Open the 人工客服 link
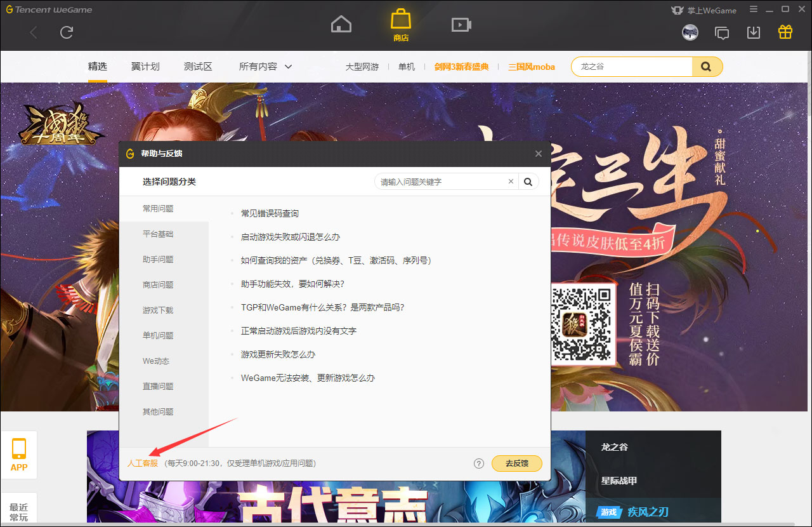 point(143,464)
